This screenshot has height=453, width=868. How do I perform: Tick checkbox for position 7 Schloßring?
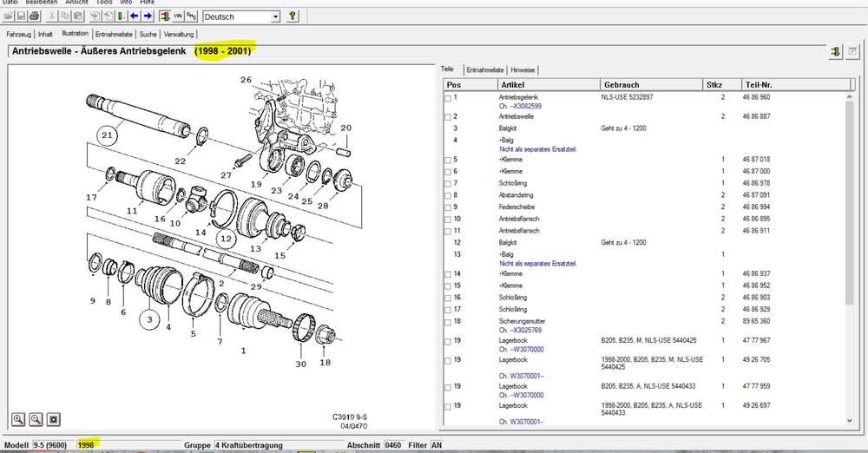point(447,185)
